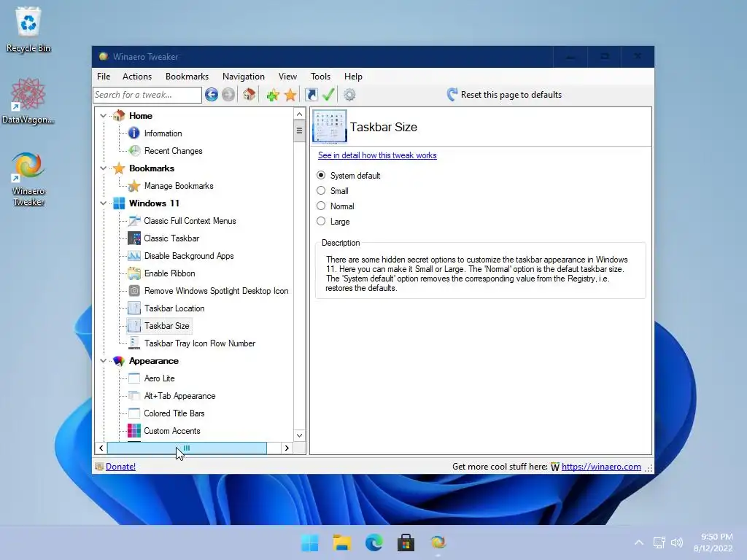Screen dimensions: 747x560
Task: Collapse the Windows 11 tree node
Action: click(x=104, y=203)
